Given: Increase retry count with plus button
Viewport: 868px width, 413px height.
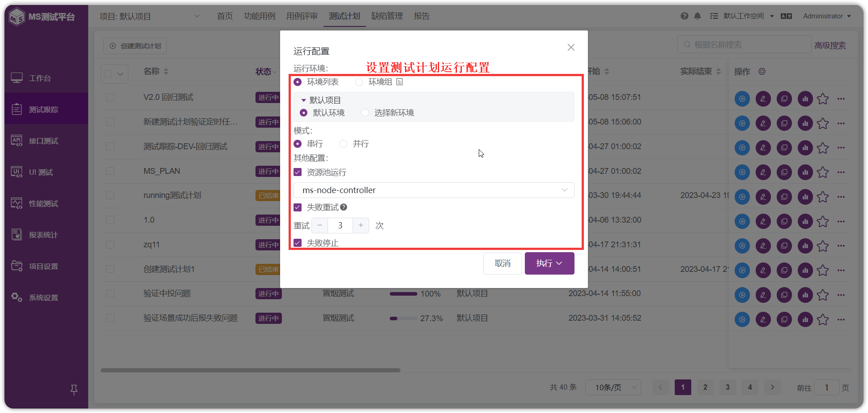Looking at the screenshot, I should point(361,225).
